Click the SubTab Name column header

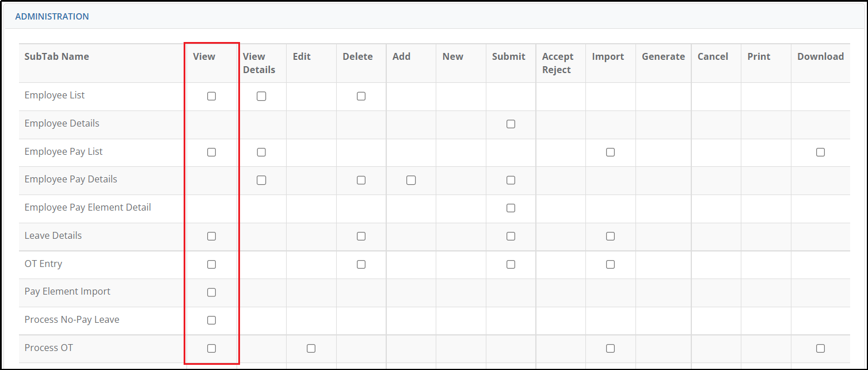56,56
